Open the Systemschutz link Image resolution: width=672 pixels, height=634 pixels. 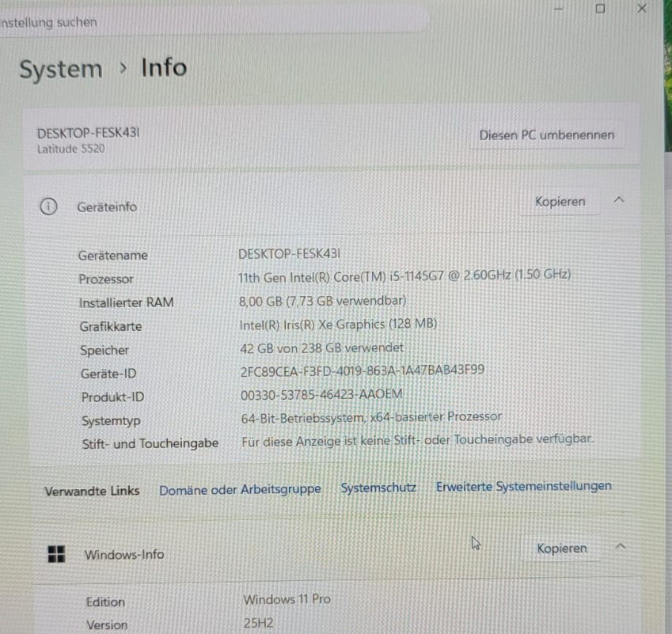pos(378,488)
